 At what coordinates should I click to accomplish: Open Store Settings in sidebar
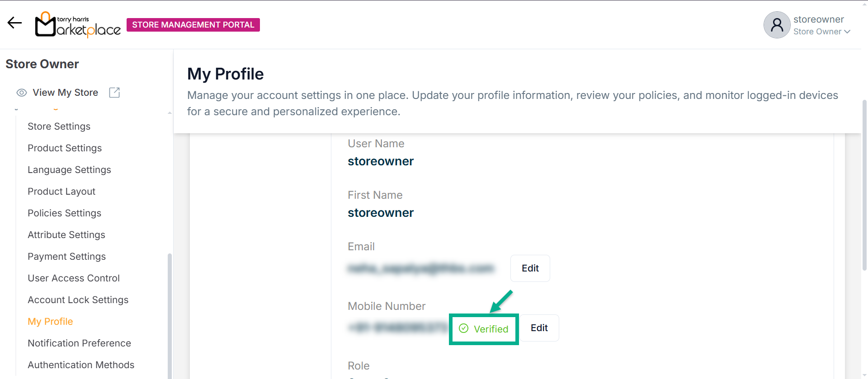(x=59, y=126)
